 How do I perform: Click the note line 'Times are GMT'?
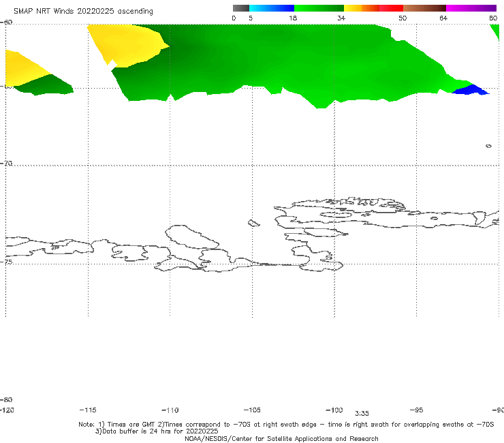pyautogui.click(x=131, y=425)
